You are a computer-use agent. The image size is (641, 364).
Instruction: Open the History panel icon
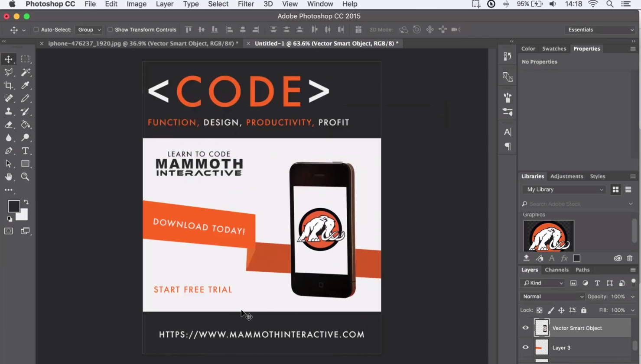pyautogui.click(x=508, y=56)
